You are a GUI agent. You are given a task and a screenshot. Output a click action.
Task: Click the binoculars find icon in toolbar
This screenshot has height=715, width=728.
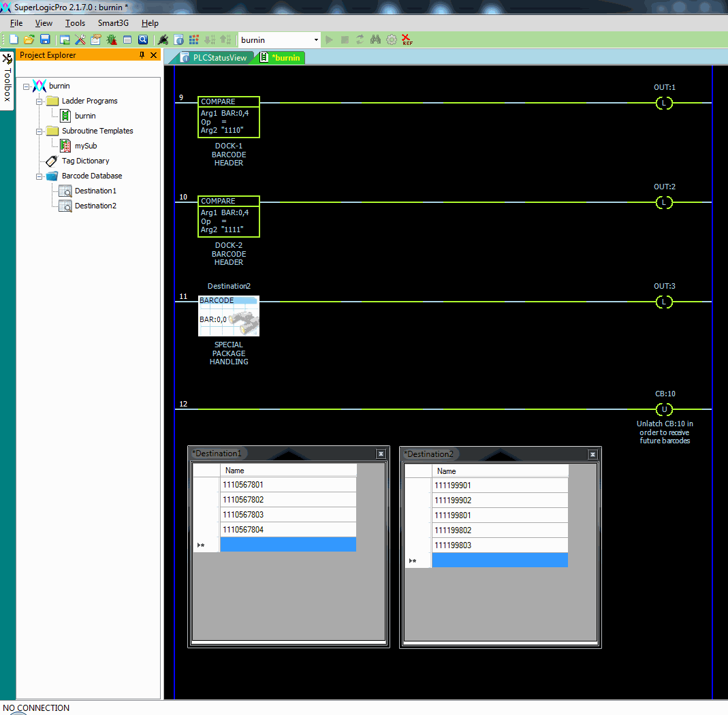[375, 40]
